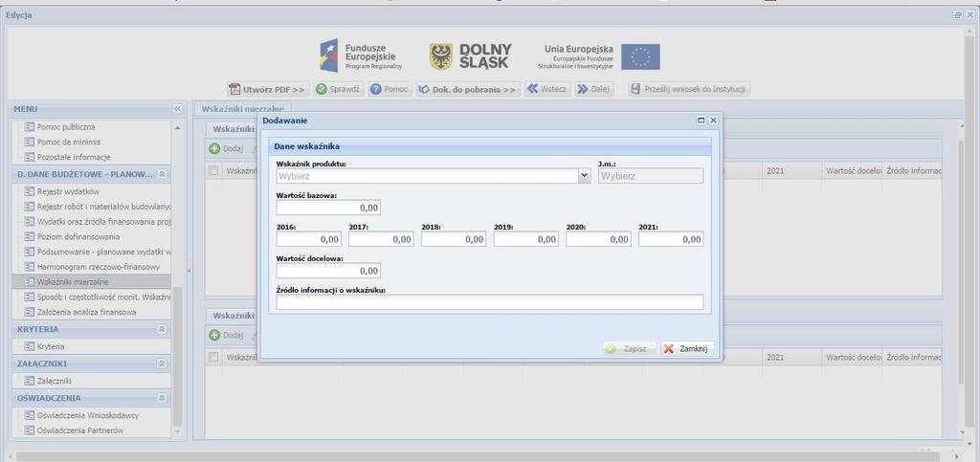Click the Zamknij button
The height and width of the screenshot is (462, 980).
tap(686, 349)
